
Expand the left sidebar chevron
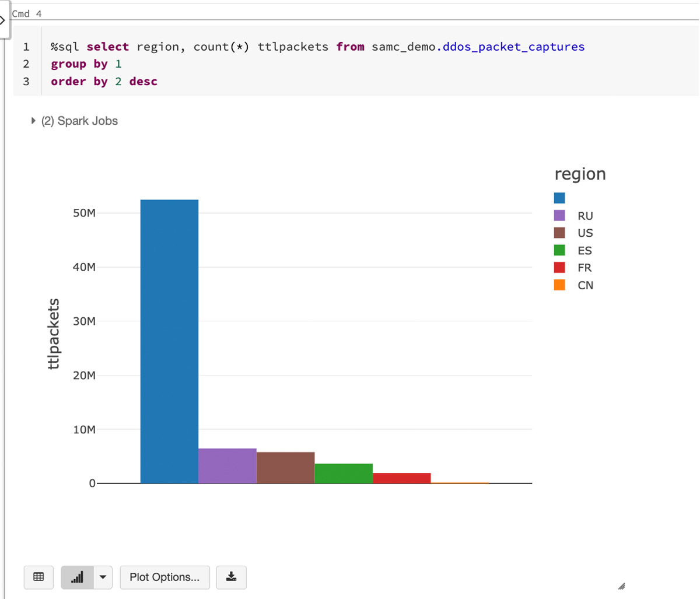tap(2, 20)
